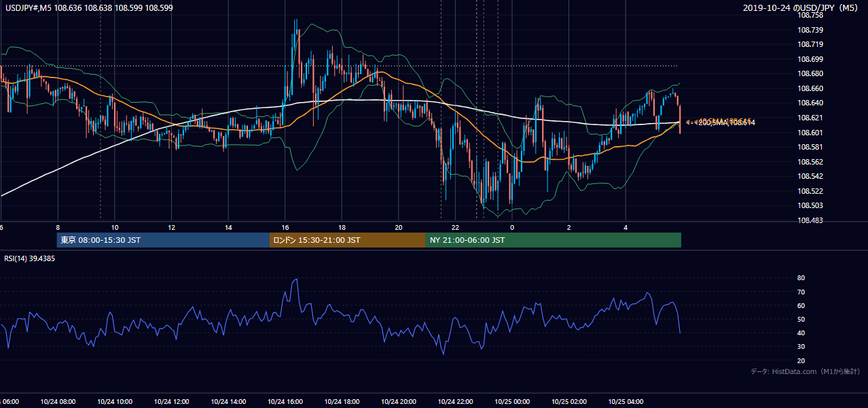
Task: Click price level 108.660 on the axis
Action: [810, 88]
